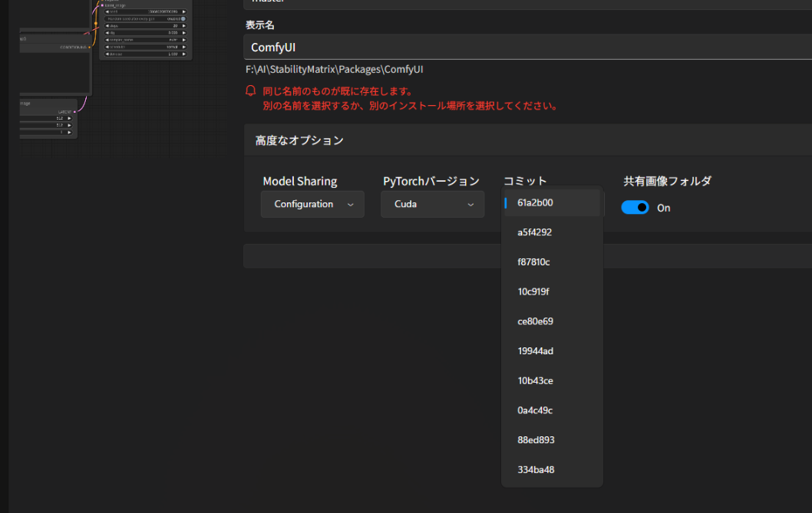Click the コミット label
812x513 pixels.
[525, 181]
